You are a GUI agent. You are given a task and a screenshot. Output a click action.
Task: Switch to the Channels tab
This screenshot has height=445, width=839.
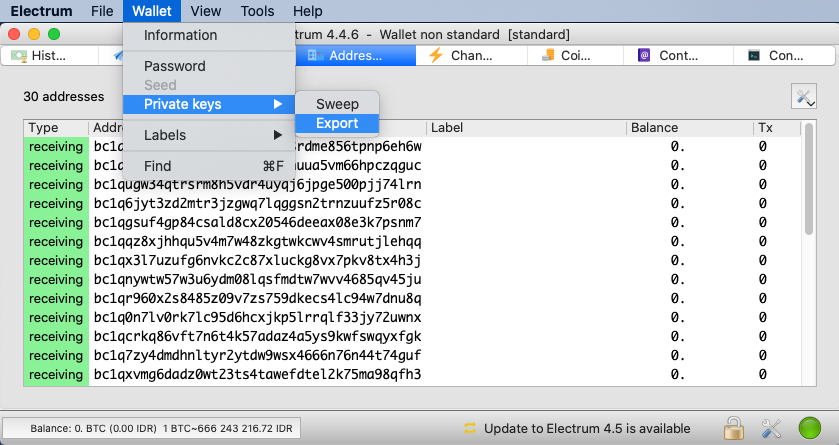(471, 56)
